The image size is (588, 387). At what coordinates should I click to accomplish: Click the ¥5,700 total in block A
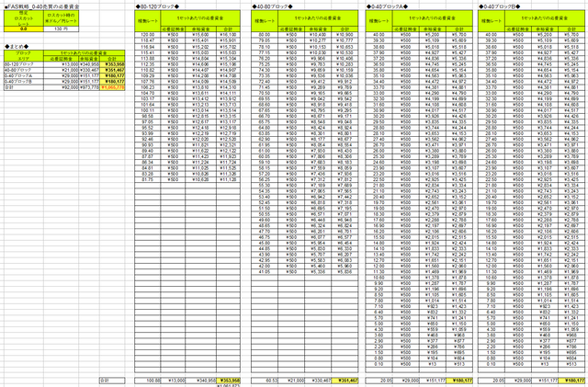(x=459, y=35)
